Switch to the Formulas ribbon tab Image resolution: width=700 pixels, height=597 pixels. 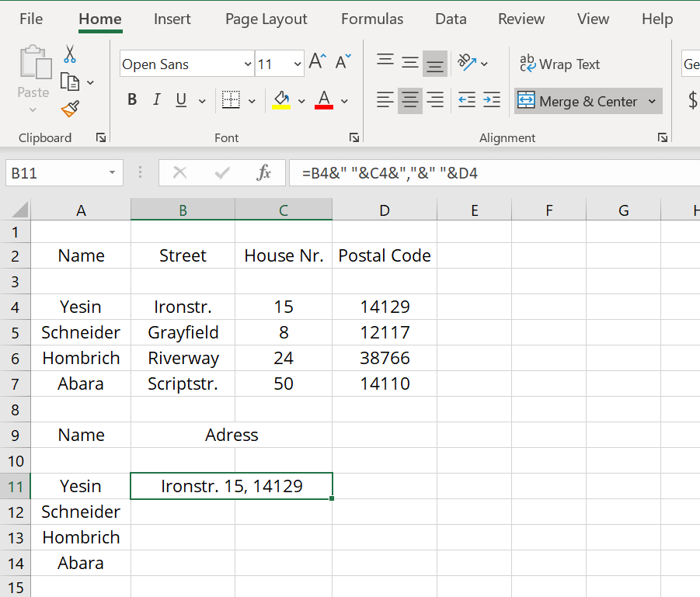tap(372, 19)
